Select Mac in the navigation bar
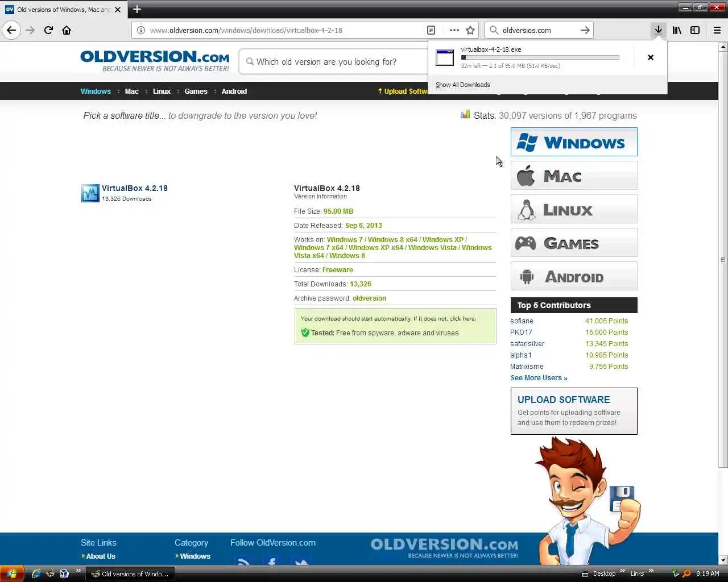This screenshot has height=582, width=728. point(132,91)
